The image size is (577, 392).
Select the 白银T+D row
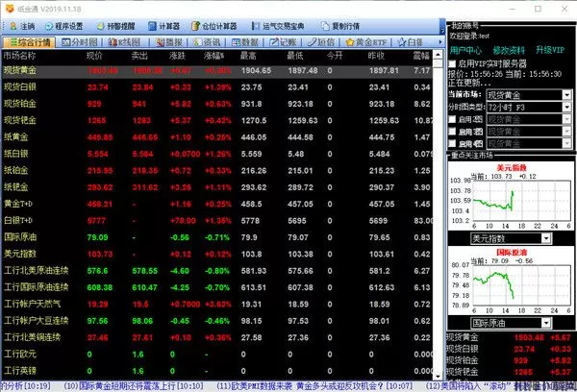[x=217, y=221]
